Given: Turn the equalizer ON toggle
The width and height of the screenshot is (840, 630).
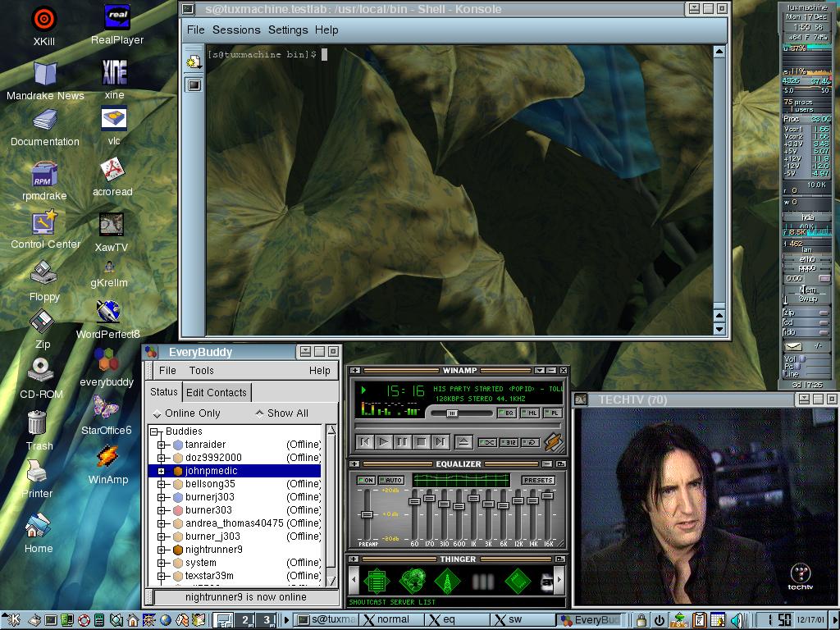Looking at the screenshot, I should [x=367, y=480].
